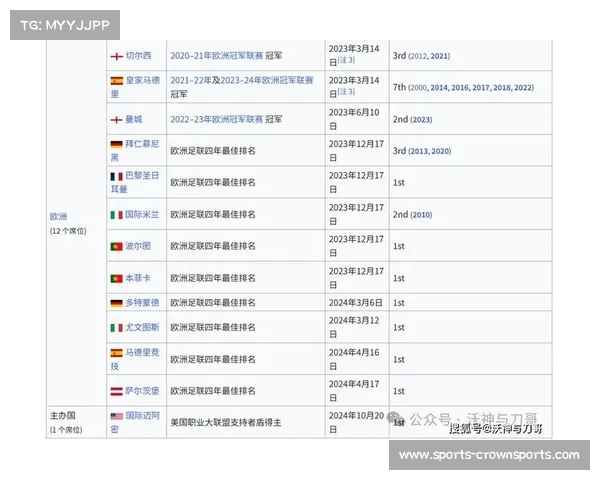Click year 2018 in Real Madrid's appearances
This screenshot has height=480, width=600.
(502, 88)
